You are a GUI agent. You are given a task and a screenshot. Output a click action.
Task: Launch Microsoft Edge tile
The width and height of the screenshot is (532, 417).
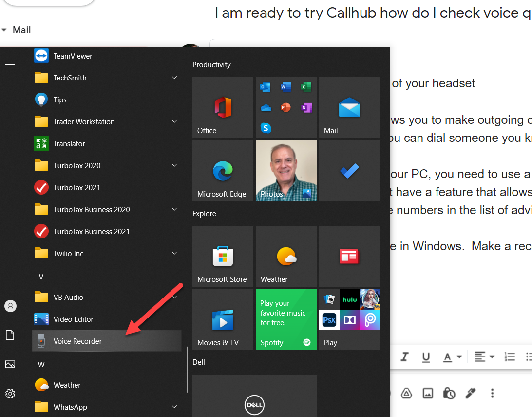point(223,171)
